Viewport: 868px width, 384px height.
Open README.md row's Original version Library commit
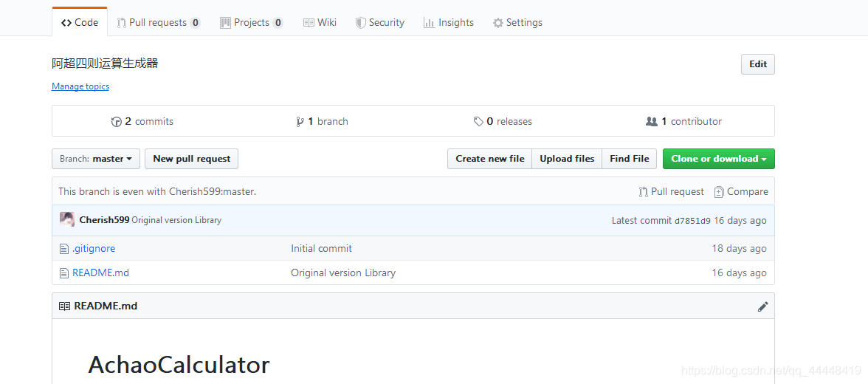point(343,272)
